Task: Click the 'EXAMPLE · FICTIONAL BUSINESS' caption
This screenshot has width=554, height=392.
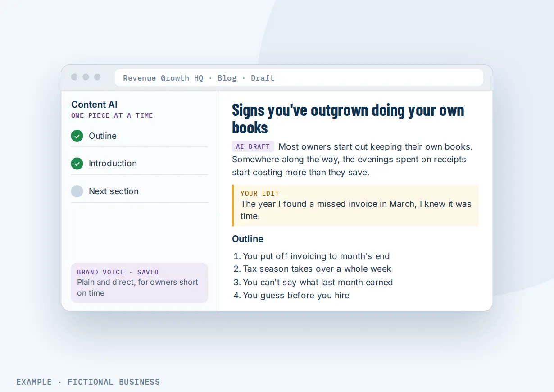Action: [88, 382]
